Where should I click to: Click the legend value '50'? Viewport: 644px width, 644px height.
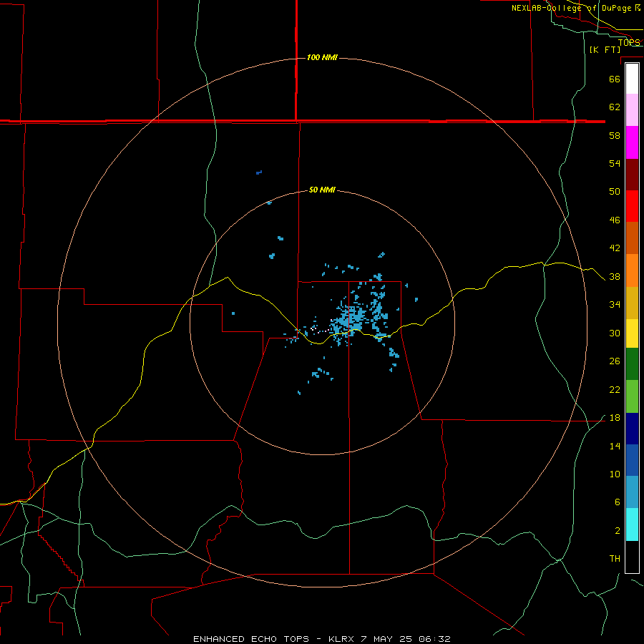click(x=615, y=192)
